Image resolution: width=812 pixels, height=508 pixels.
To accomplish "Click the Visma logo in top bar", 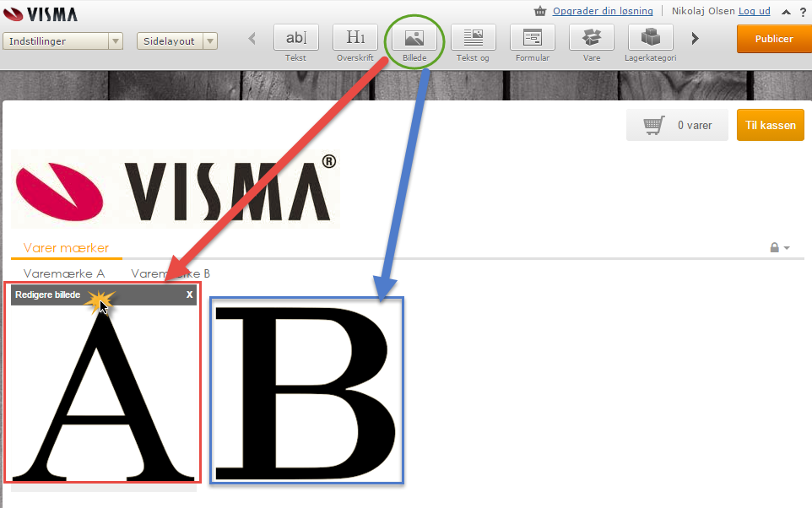I will point(41,14).
